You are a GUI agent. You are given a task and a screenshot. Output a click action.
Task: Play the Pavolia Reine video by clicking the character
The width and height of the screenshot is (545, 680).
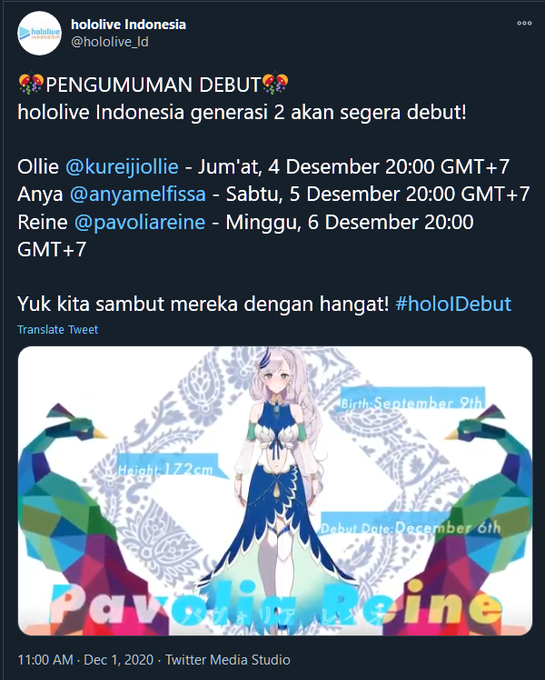278,477
